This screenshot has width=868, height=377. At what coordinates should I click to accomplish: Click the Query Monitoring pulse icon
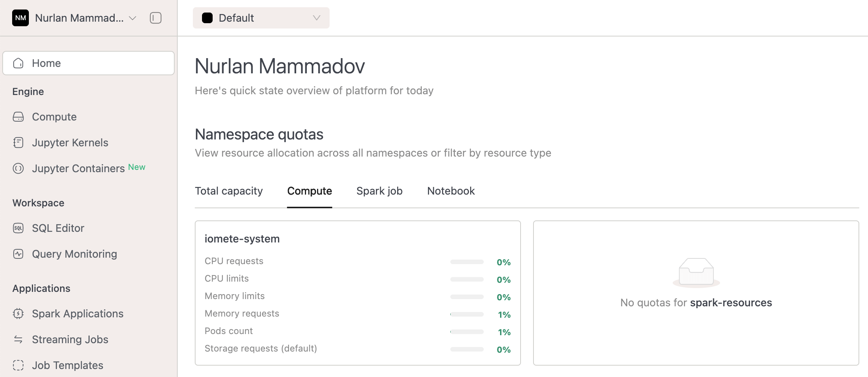[x=18, y=254]
